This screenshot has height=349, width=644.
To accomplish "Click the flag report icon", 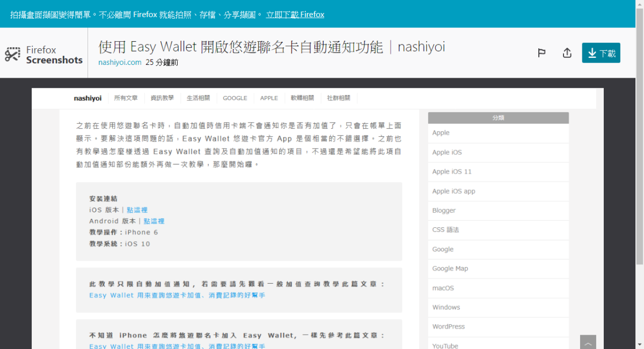I will (x=542, y=53).
